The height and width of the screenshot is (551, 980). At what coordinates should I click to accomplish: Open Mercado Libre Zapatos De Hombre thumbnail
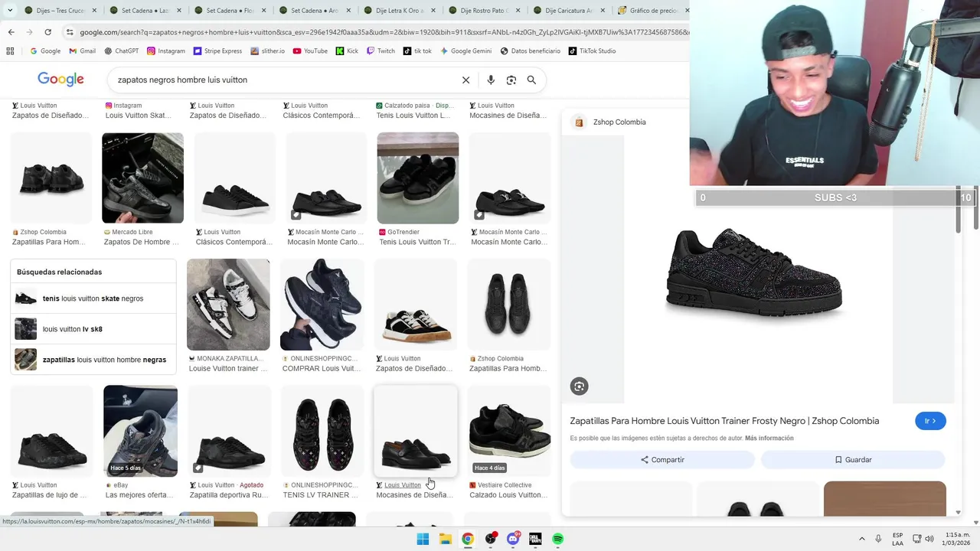[142, 178]
